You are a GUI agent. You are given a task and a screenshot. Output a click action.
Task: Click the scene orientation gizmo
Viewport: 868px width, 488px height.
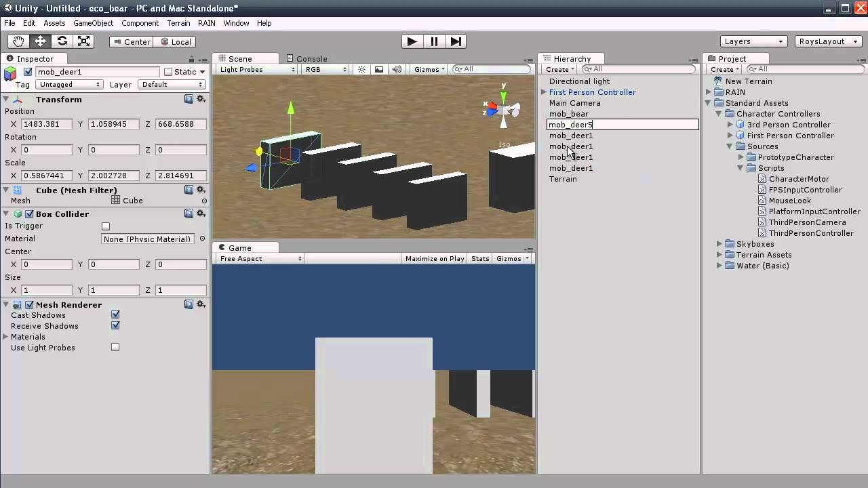click(x=503, y=108)
